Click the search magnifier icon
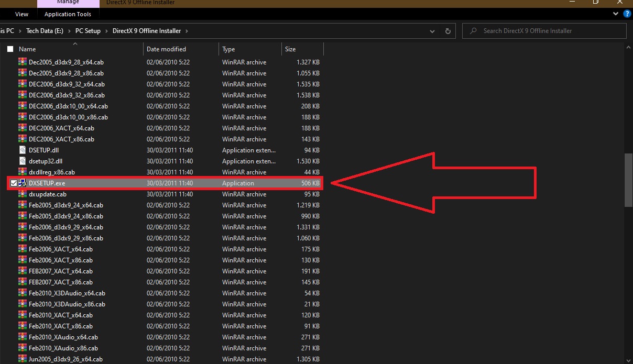 click(x=474, y=31)
